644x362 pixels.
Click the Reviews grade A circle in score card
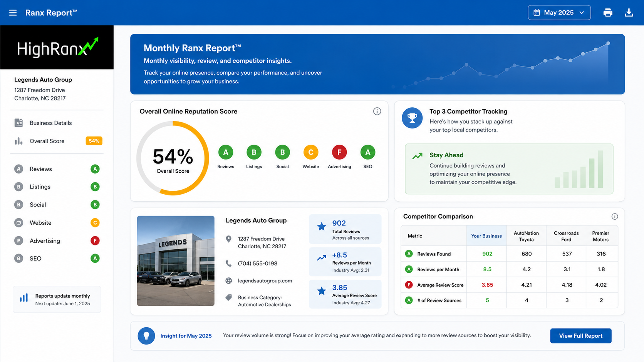click(x=226, y=152)
